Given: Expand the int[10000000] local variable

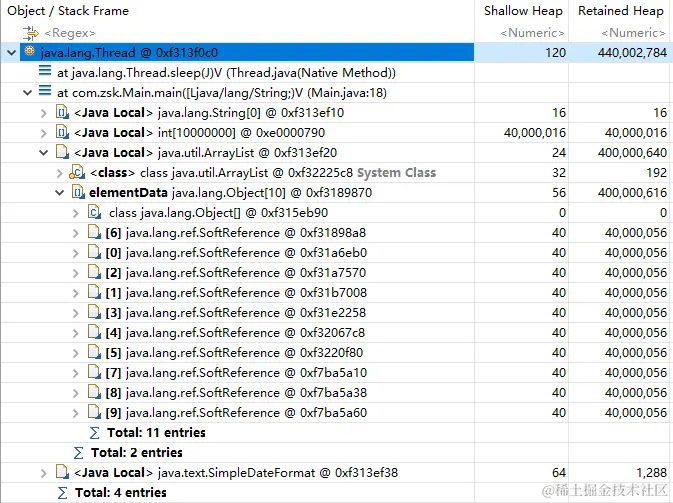Looking at the screenshot, I should point(43,133).
